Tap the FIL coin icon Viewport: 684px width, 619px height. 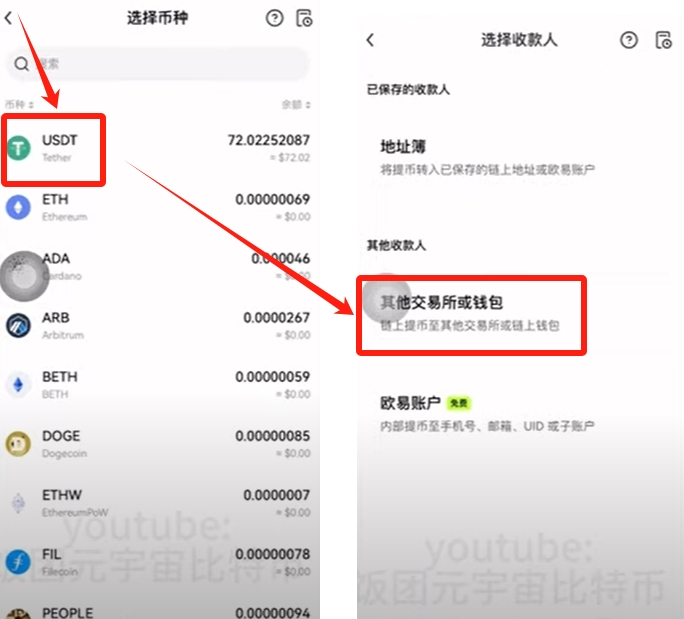click(x=18, y=562)
